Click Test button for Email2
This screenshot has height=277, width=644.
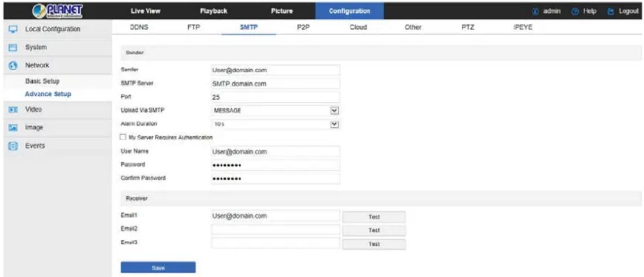tap(374, 230)
